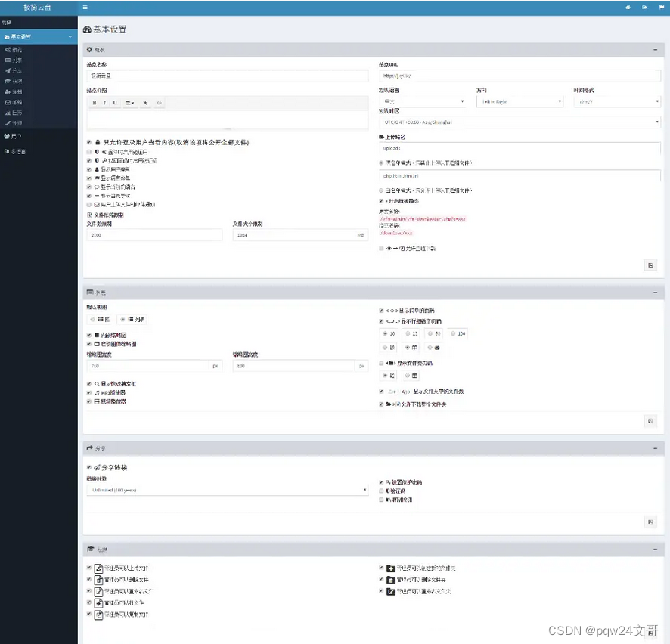
Task: Click the home icon in the header
Action: coord(628,8)
